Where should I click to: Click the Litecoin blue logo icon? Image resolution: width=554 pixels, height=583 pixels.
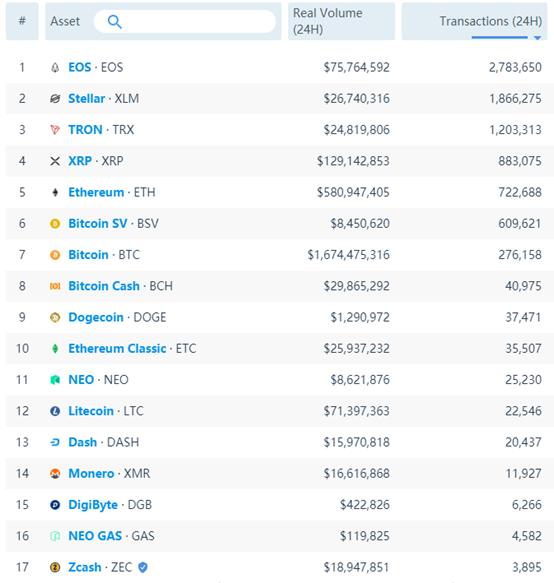pos(55,411)
